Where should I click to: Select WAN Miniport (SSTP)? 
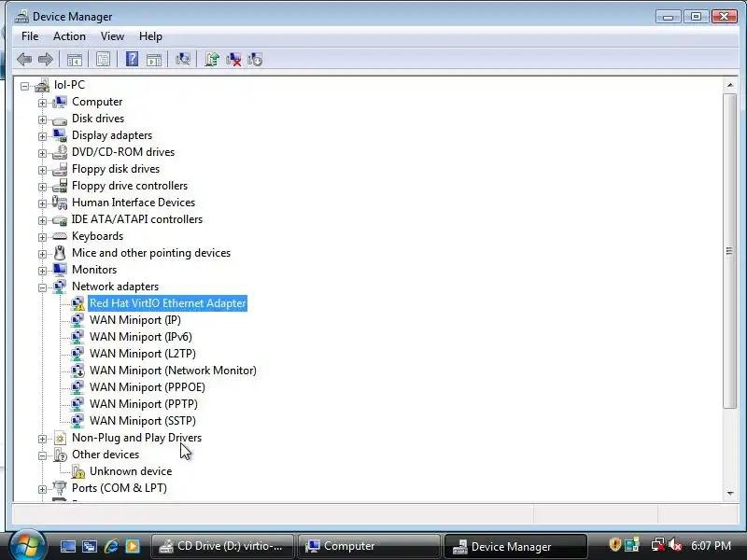point(143,421)
